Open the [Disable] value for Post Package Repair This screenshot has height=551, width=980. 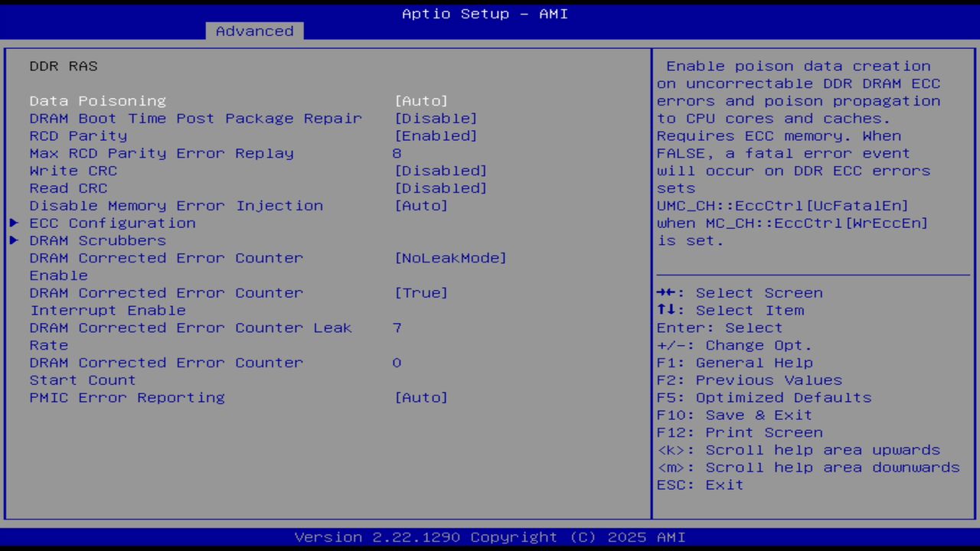click(436, 119)
